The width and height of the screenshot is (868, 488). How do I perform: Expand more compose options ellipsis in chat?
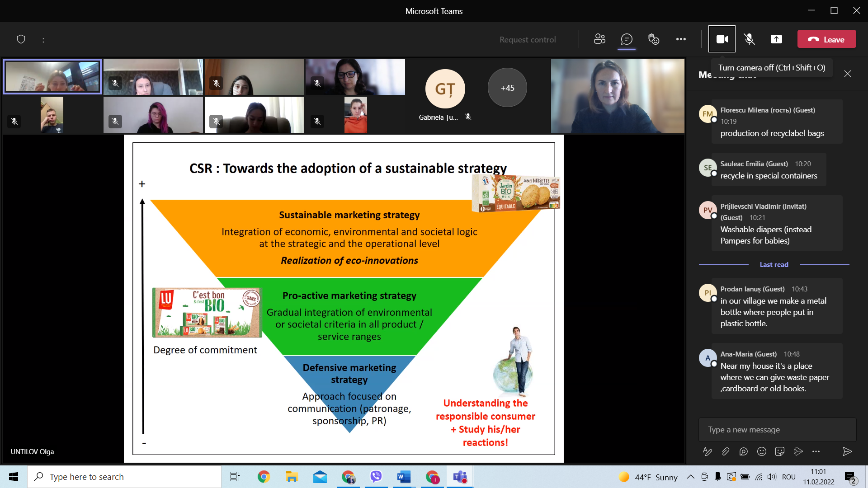(x=816, y=451)
